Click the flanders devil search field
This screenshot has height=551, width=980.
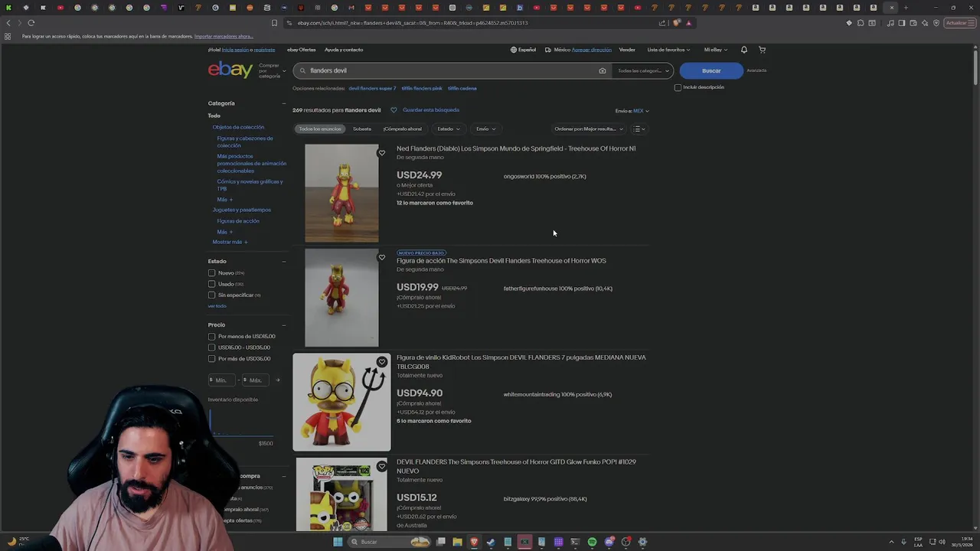tap(452, 70)
